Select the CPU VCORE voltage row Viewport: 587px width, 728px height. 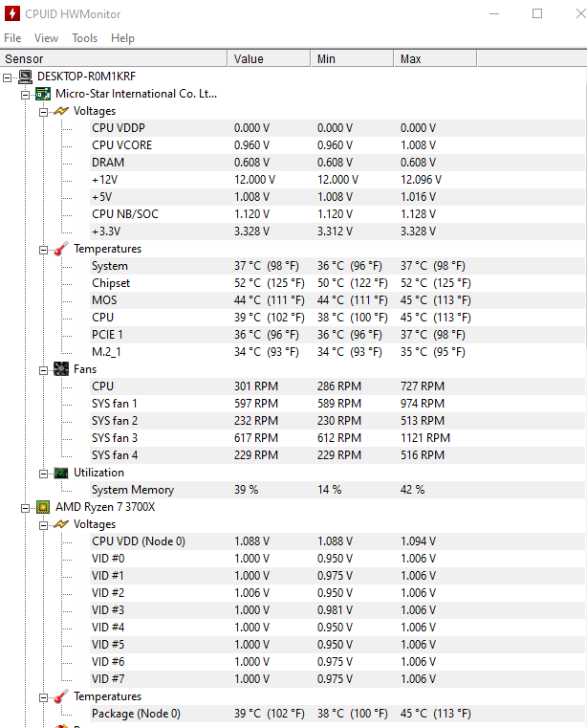pos(121,145)
